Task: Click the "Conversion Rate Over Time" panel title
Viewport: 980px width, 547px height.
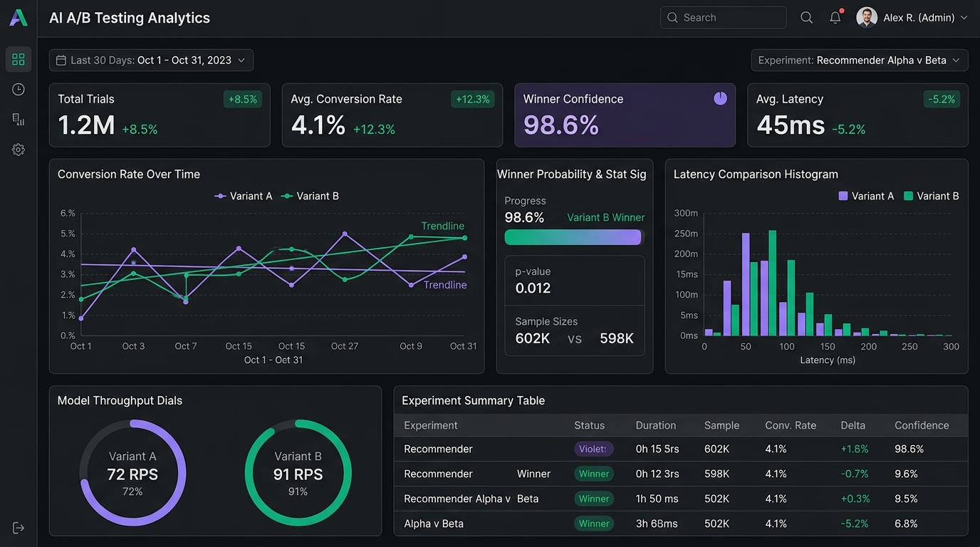Action: (129, 174)
